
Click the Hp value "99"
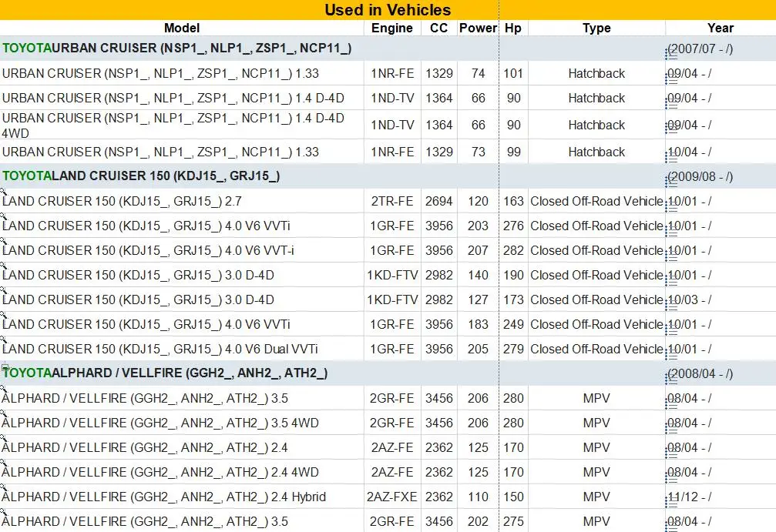[514, 152]
